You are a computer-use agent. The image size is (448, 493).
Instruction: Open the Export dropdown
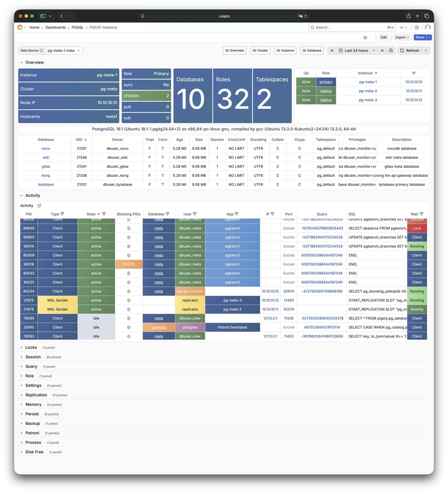(402, 37)
